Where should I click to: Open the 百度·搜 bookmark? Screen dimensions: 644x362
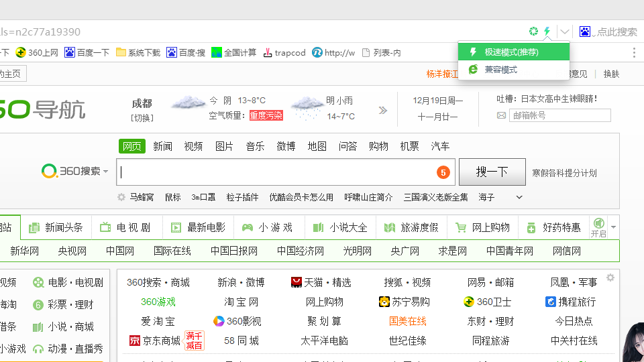coord(186,52)
